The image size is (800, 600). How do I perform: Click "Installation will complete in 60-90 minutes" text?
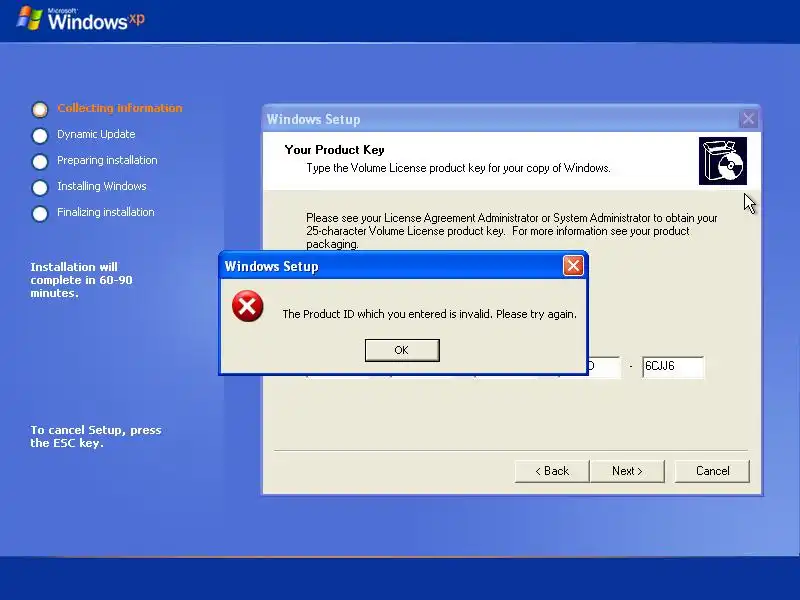tap(81, 280)
